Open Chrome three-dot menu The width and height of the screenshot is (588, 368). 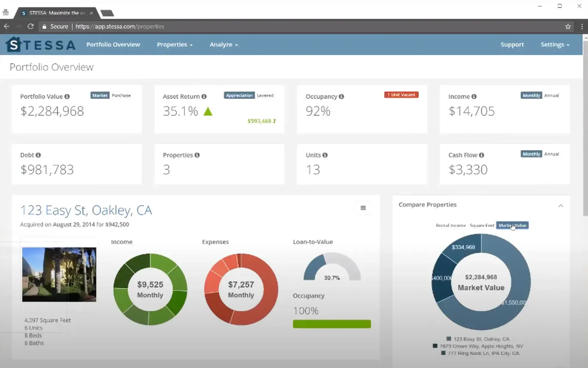[x=582, y=26]
